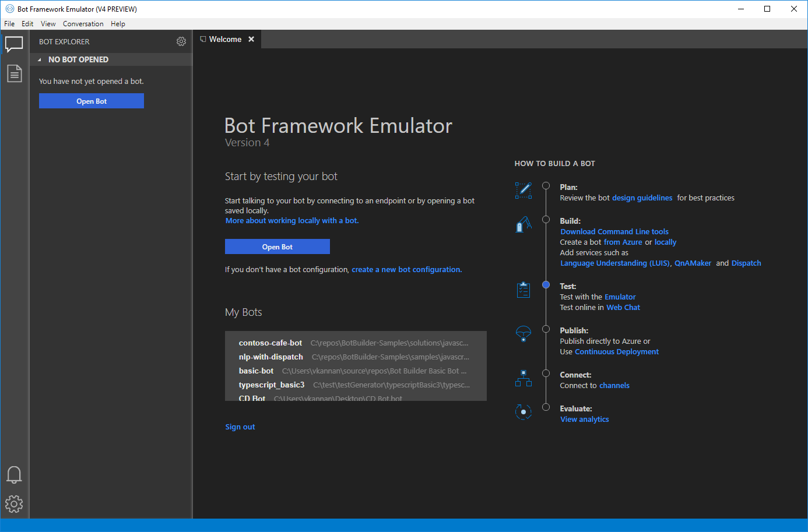The height and width of the screenshot is (532, 808).
Task: Click the Sign out link
Action: click(240, 427)
